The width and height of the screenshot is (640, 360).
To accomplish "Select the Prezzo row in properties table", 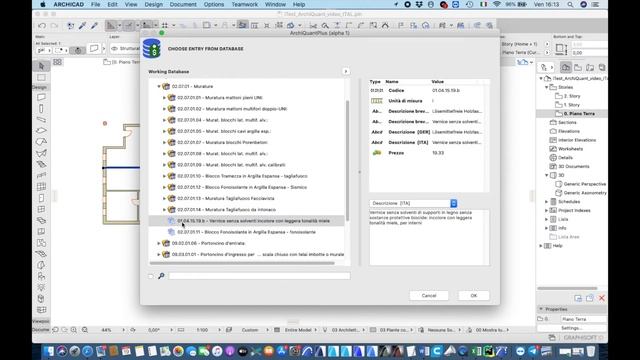I will click(429, 153).
